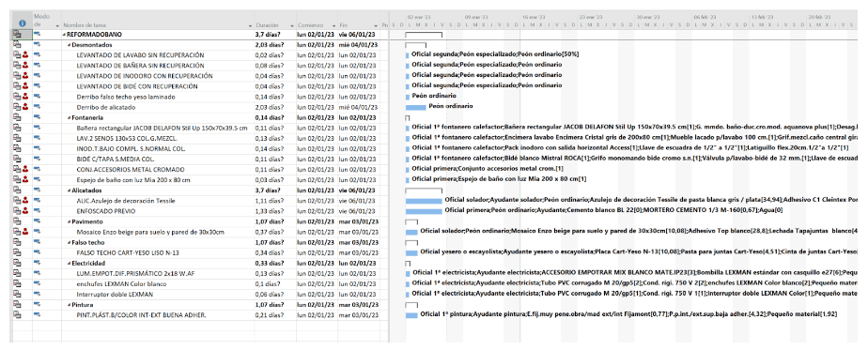Collapse the Fontanería task group
The width and height of the screenshot is (868, 350).
coord(70,117)
